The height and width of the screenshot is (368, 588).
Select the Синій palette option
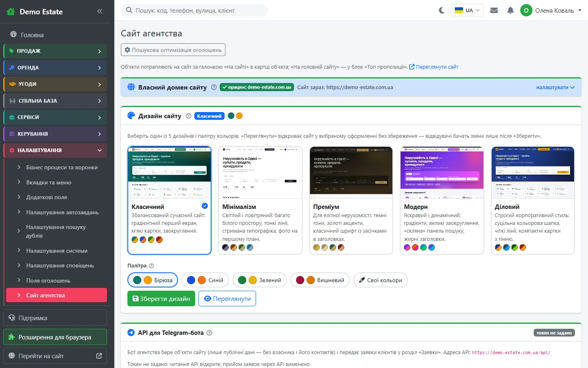(x=205, y=280)
